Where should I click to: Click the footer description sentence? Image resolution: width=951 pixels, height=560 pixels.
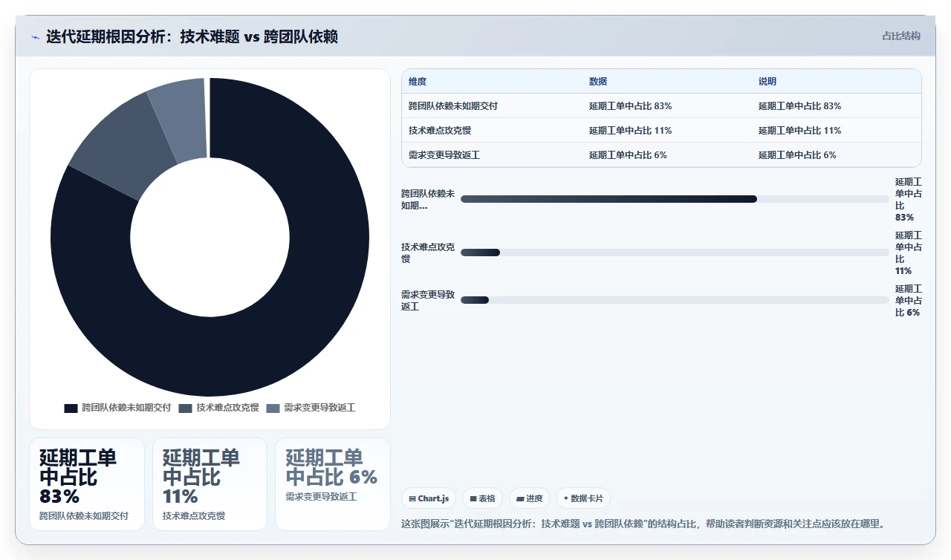[643, 524]
